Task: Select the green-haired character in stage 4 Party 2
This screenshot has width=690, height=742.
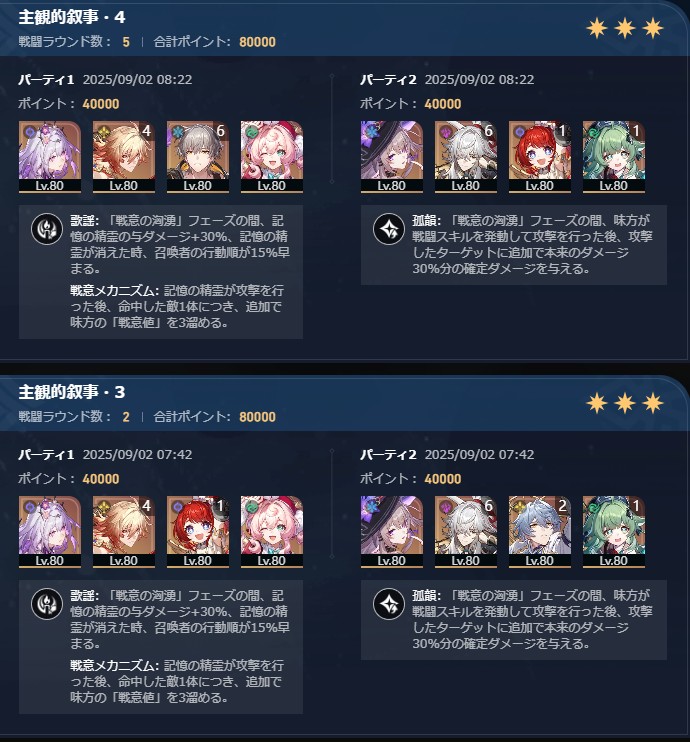Action: coord(614,157)
